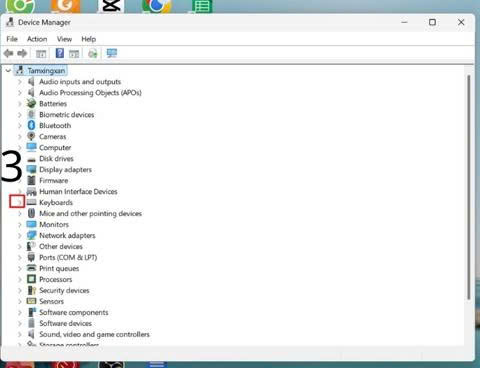Expand Audio inputs and outputs
This screenshot has height=368, width=480.
coord(20,82)
